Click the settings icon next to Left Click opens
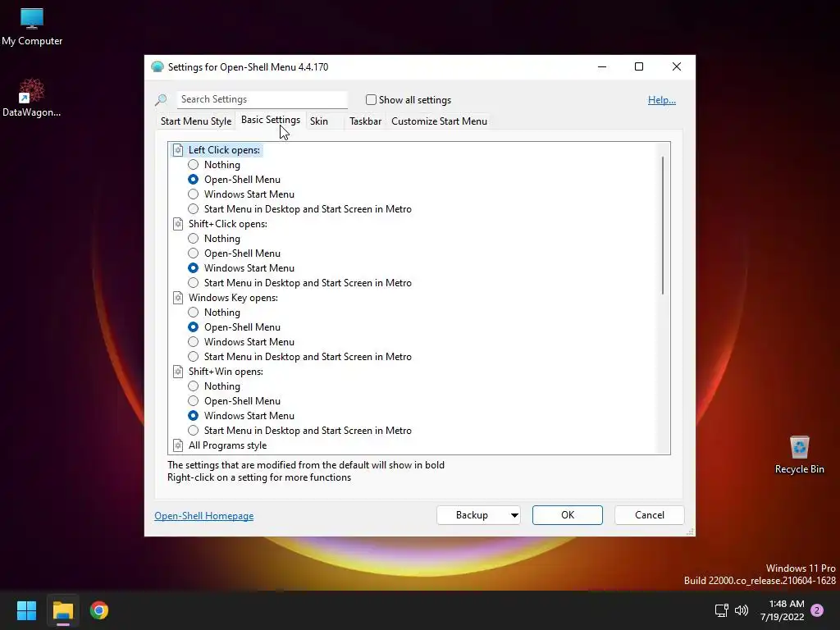Viewport: 840px width, 630px height. click(x=178, y=150)
